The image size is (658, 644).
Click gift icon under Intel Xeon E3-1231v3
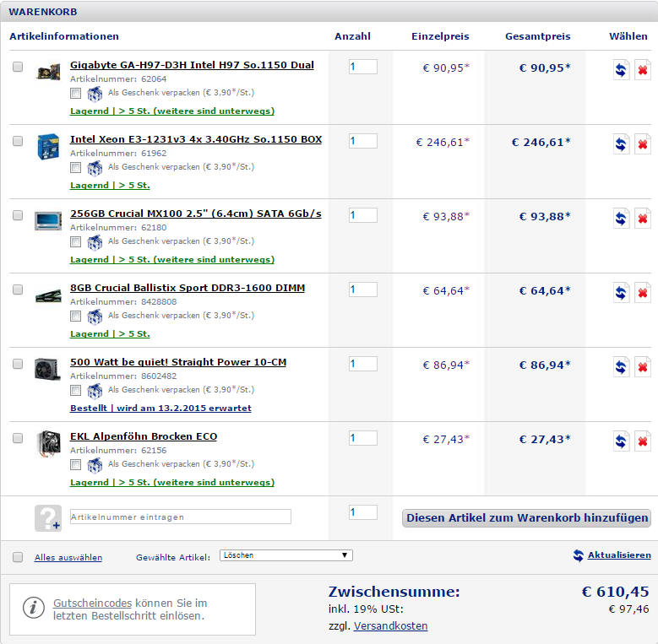(x=95, y=168)
